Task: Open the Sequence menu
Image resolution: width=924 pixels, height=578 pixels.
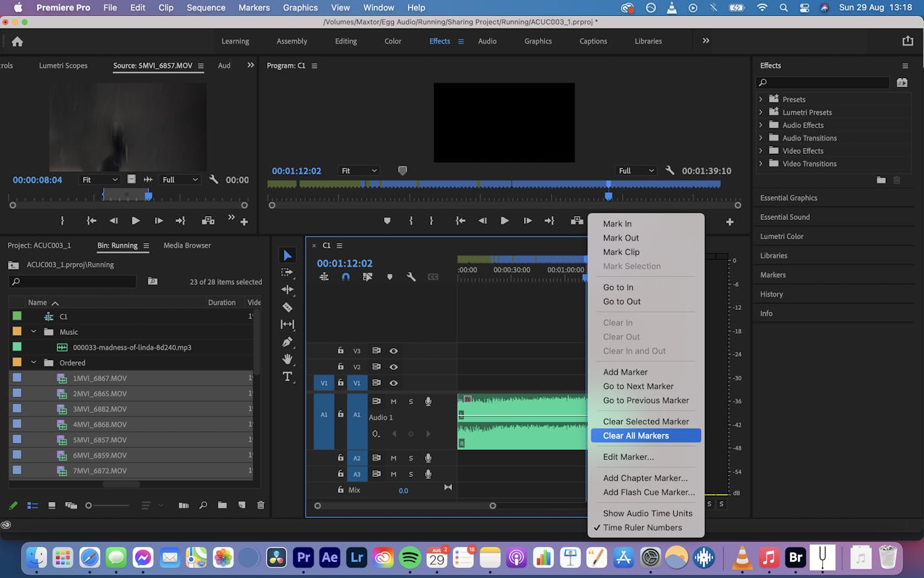Action: (206, 7)
